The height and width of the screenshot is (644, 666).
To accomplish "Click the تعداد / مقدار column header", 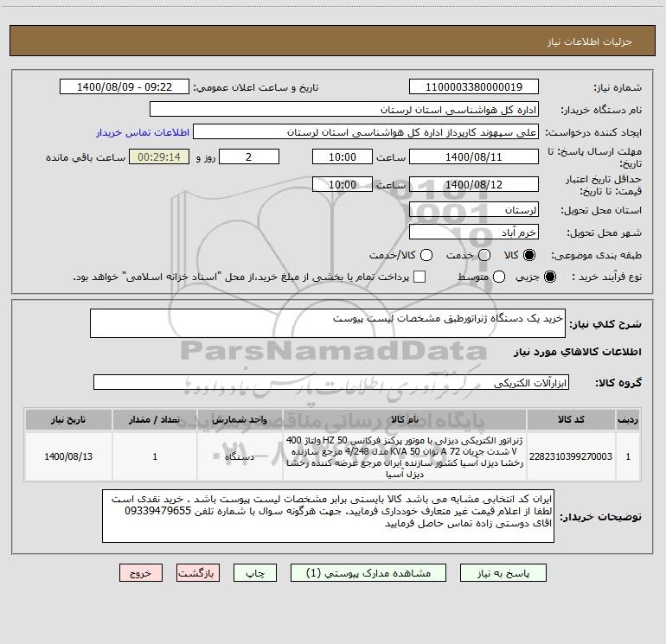I will coord(155,419).
